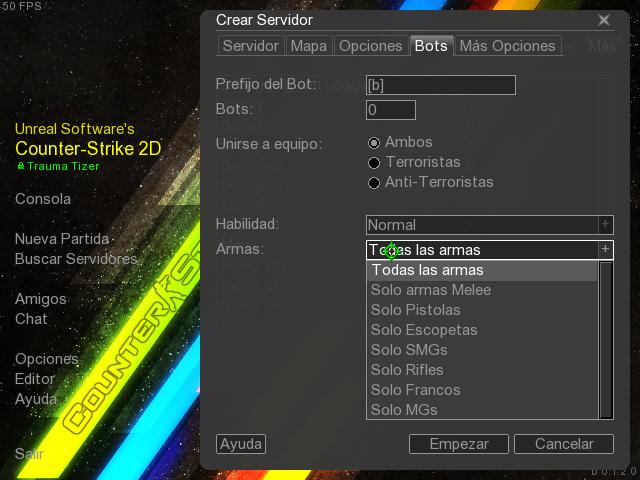Select Anti-Terroristas radio button

(373, 183)
